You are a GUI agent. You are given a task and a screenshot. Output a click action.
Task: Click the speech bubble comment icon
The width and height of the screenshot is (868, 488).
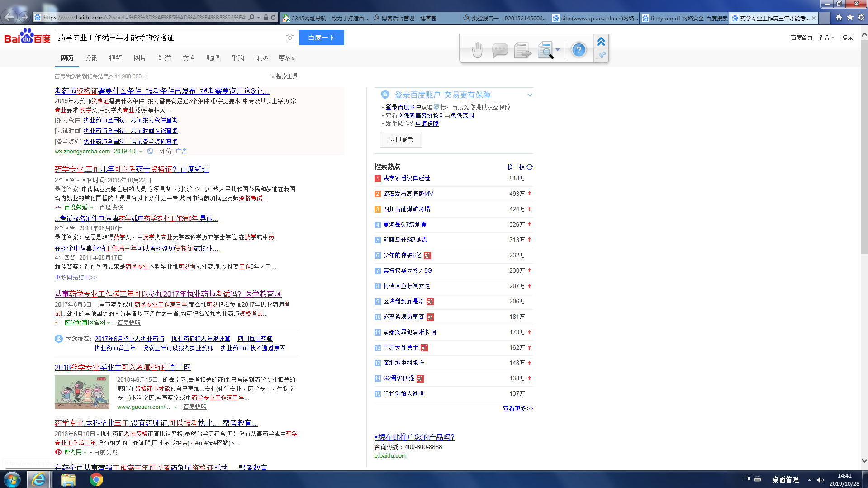[x=499, y=50]
